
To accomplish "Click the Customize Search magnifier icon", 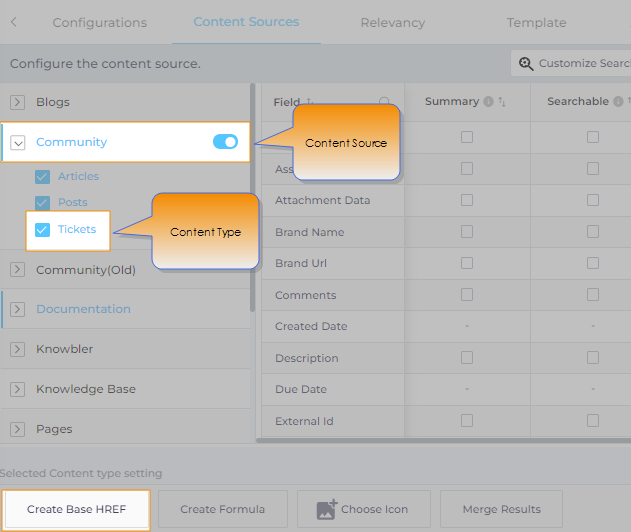I will click(526, 64).
